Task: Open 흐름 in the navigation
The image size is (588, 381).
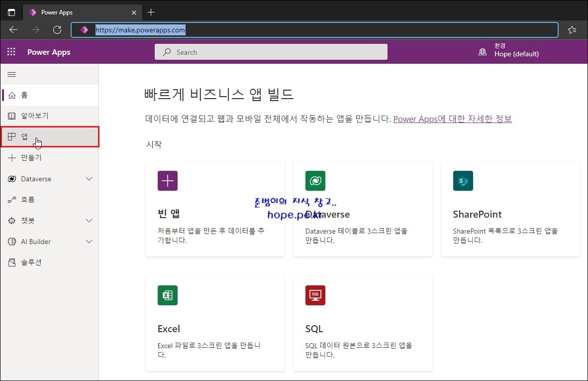Action: pos(50,200)
